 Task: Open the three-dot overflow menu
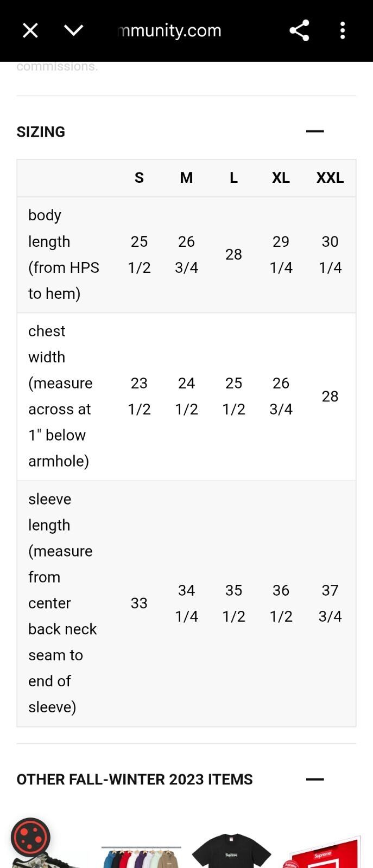[x=343, y=30]
